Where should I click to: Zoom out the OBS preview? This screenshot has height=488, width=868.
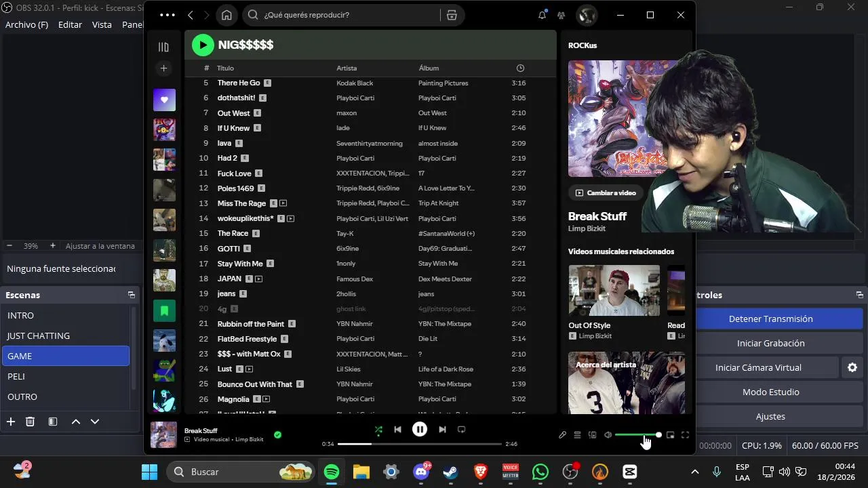tap(9, 245)
